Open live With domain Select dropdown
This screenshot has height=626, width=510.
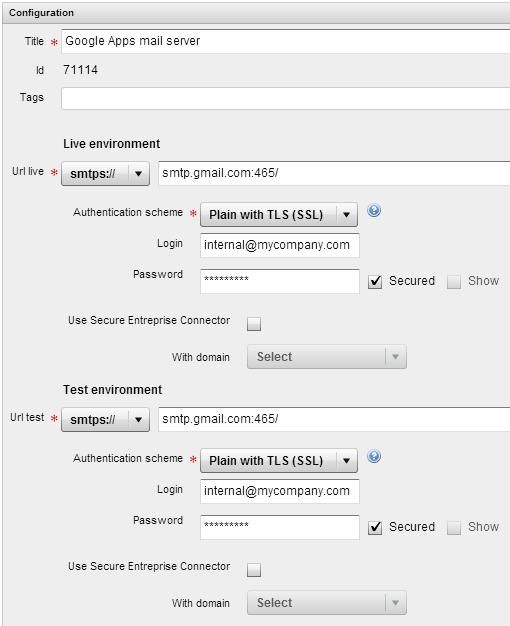[327, 357]
